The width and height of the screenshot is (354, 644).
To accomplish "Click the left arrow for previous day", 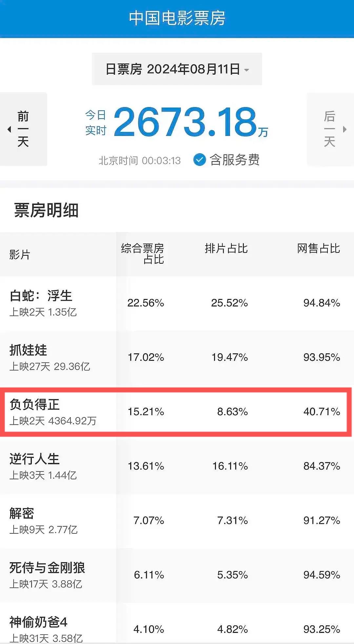I will pos(9,129).
